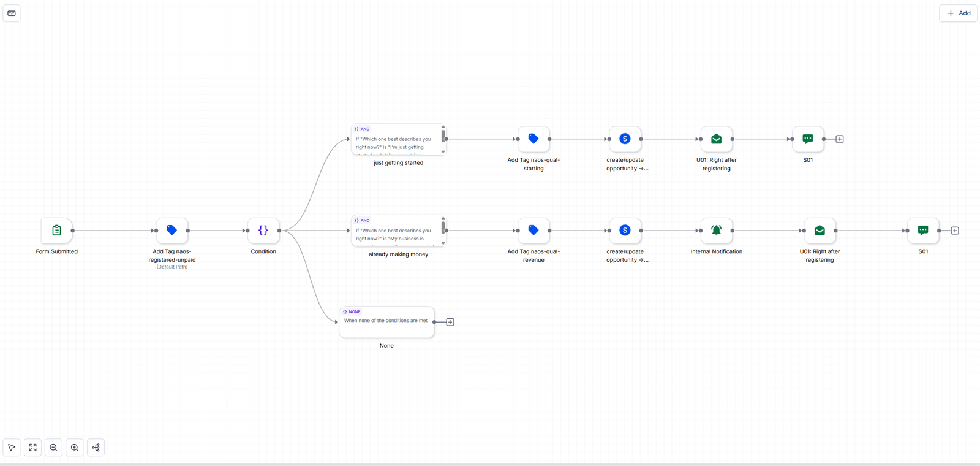Open the Add Tag naos-registered-unpaid node

[x=172, y=231]
